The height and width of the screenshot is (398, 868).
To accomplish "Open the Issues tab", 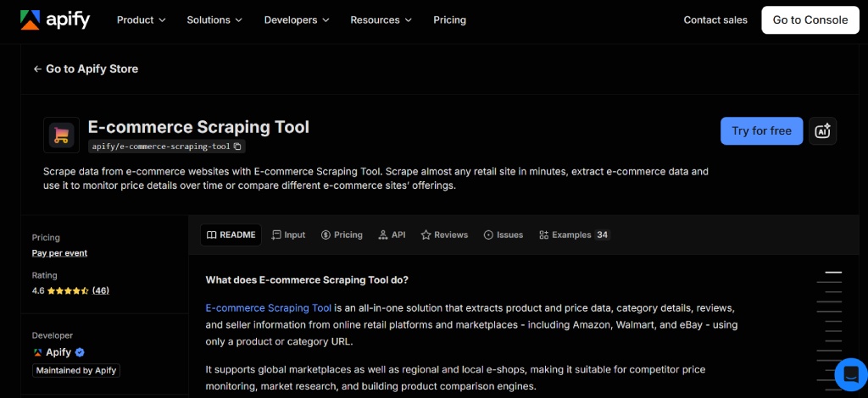I will 504,235.
